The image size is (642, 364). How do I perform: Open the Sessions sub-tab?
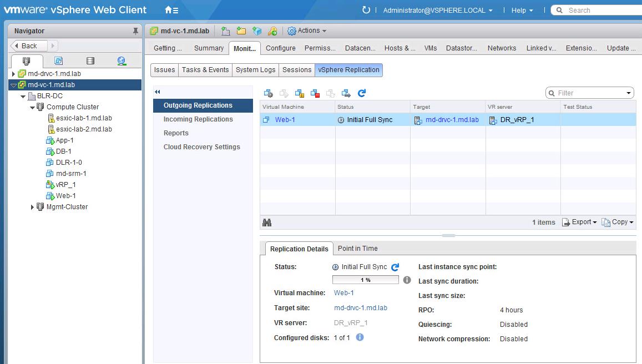click(x=297, y=70)
